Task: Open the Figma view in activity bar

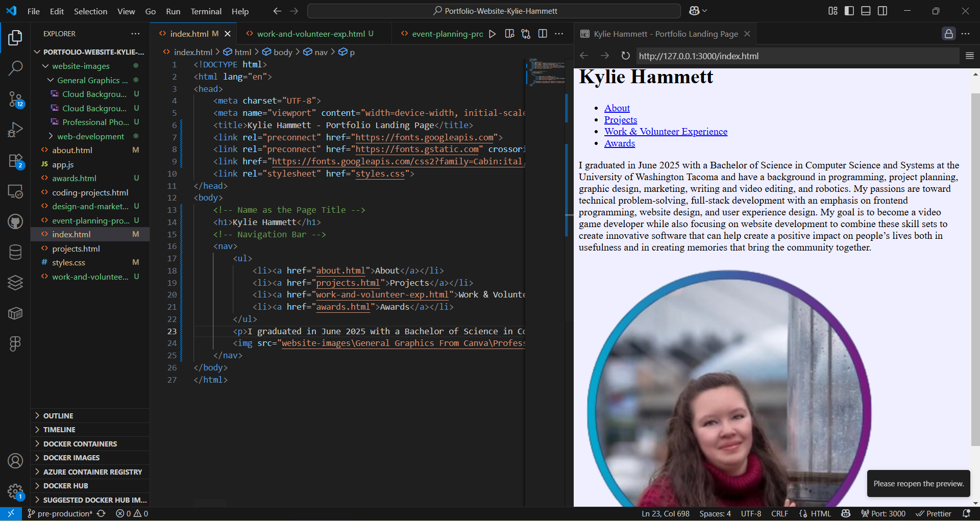Action: click(x=15, y=343)
